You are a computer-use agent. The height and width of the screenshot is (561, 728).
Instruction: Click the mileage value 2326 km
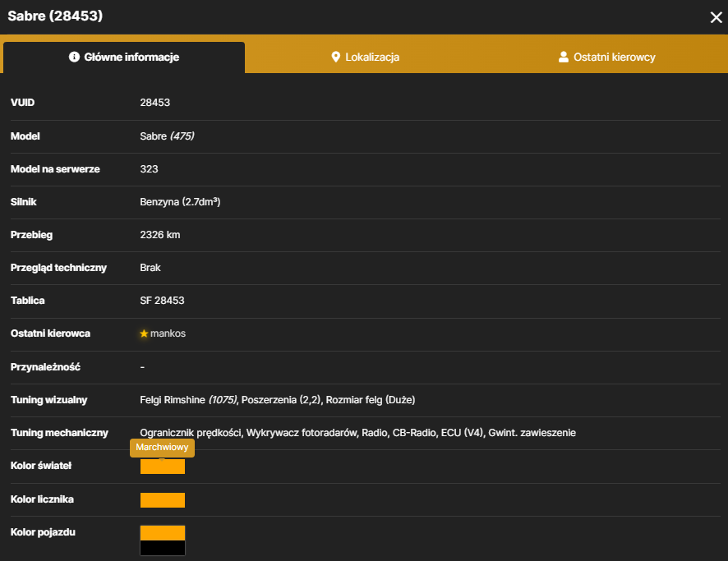click(160, 235)
